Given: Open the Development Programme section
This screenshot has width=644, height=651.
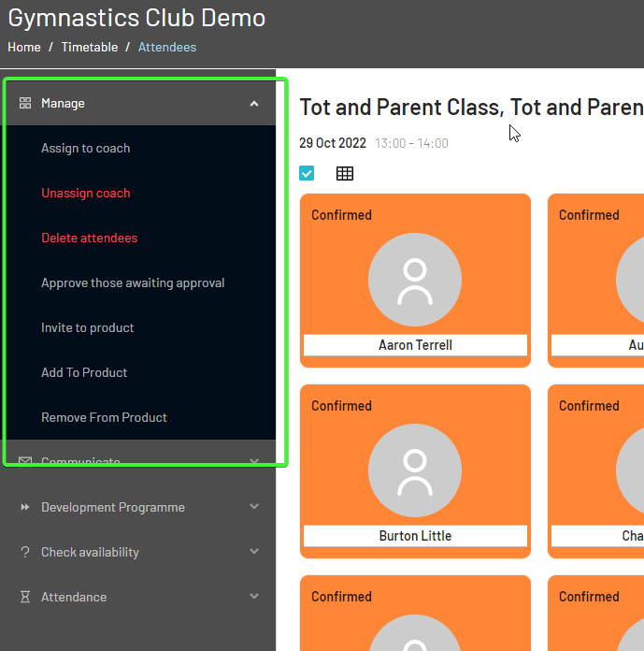Looking at the screenshot, I should (x=113, y=507).
